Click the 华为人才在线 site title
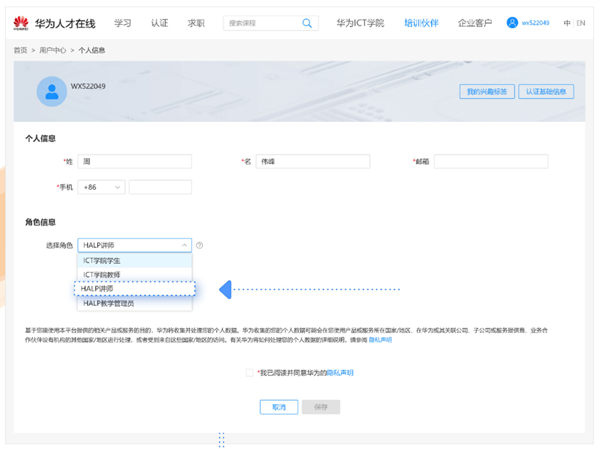600x449 pixels. coord(65,24)
